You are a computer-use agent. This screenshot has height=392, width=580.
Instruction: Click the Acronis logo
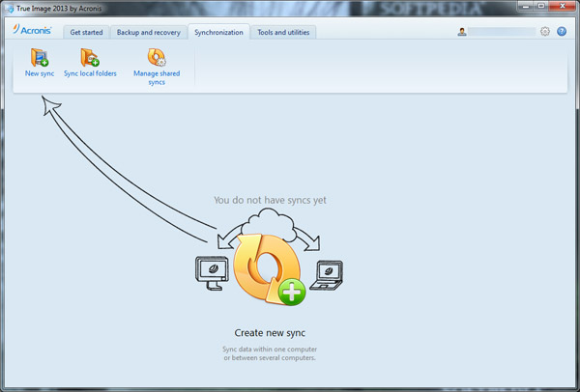click(x=32, y=30)
